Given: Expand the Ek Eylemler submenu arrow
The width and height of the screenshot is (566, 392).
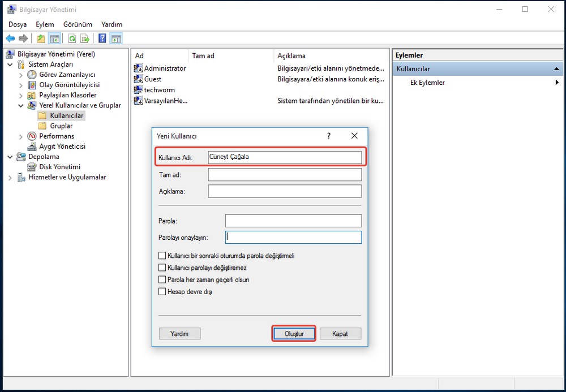Looking at the screenshot, I should [x=558, y=83].
